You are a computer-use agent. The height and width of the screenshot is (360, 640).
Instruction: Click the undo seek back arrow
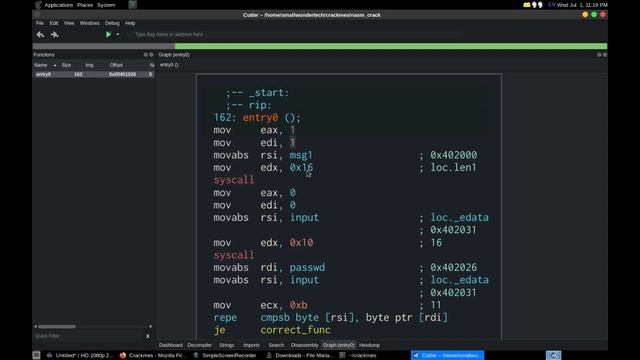click(x=40, y=35)
